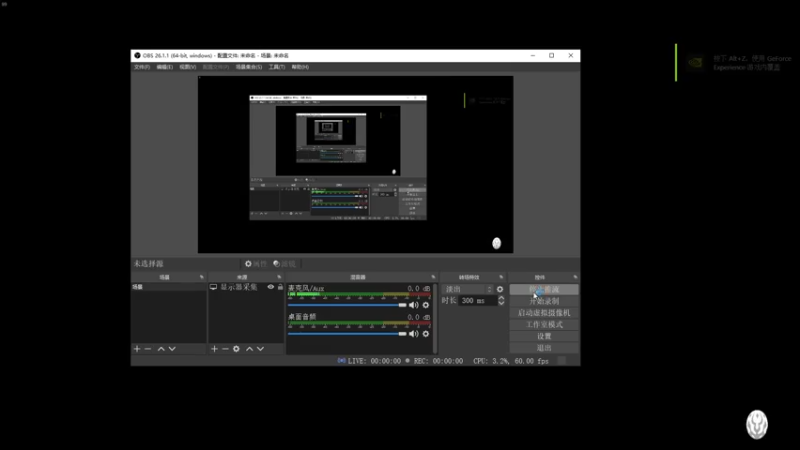This screenshot has width=800, height=450.
Task: Pop out the 控件 dock panel
Action: [x=575, y=277]
